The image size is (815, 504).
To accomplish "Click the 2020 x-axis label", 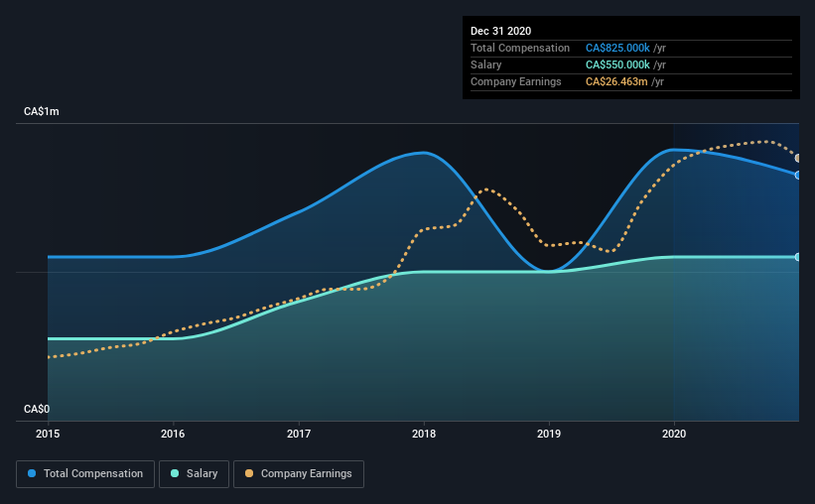I will pyautogui.click(x=674, y=434).
